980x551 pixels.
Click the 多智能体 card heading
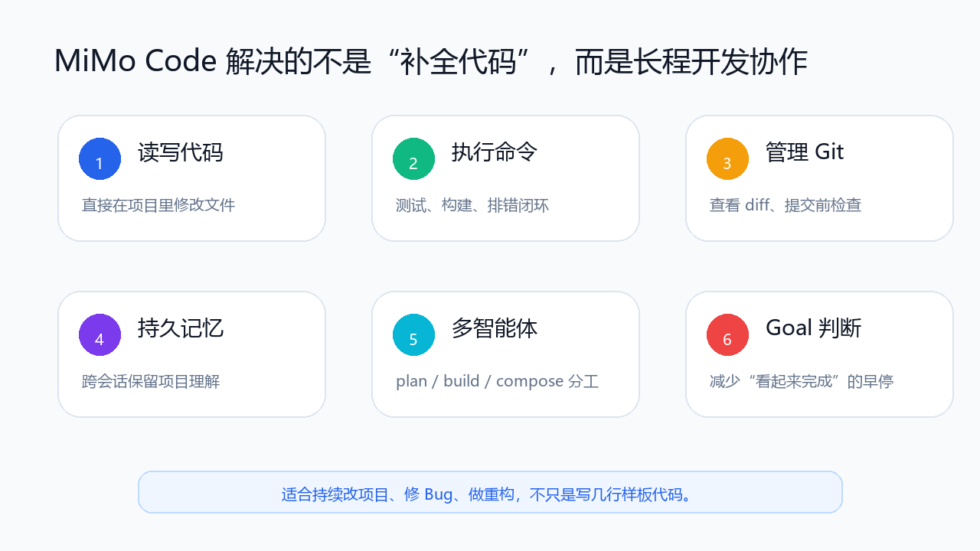pos(495,328)
